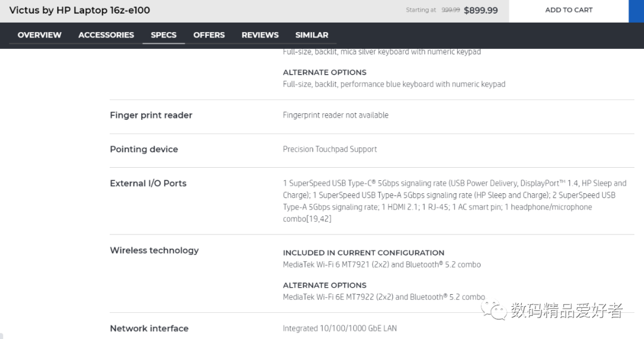Click the Pointing device heading
Screen dimensions: 644x339
click(144, 149)
